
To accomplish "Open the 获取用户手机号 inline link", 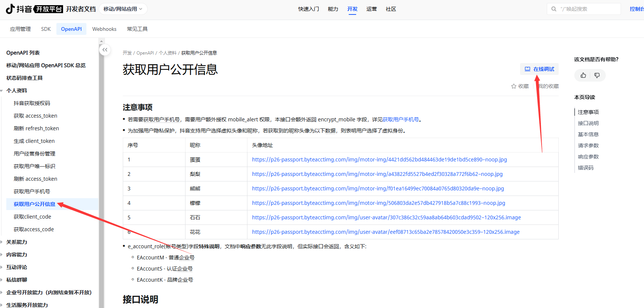I will [x=401, y=119].
